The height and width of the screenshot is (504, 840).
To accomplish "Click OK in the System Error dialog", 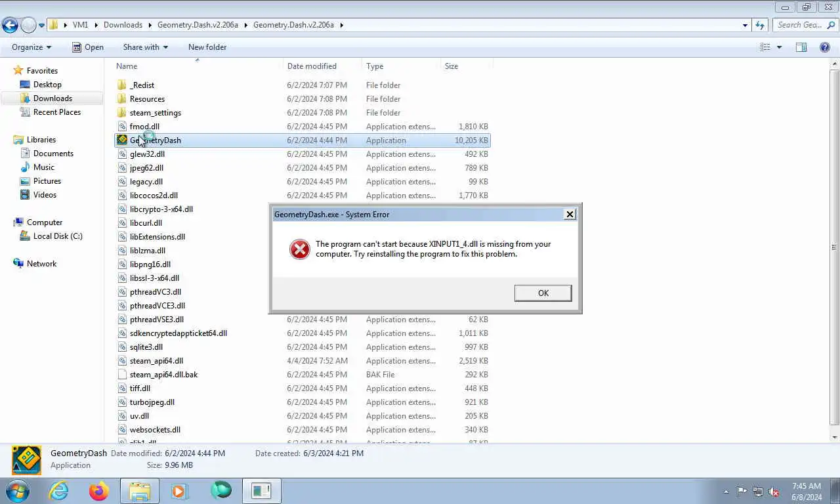I will (543, 293).
